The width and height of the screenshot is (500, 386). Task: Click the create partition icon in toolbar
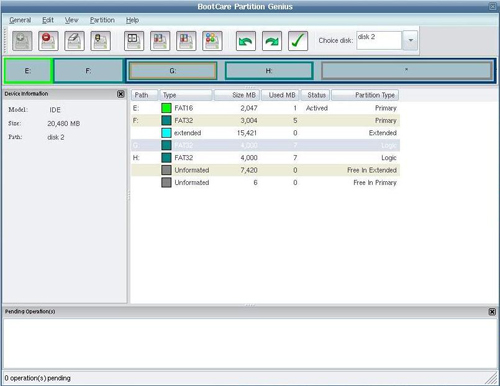(22, 41)
